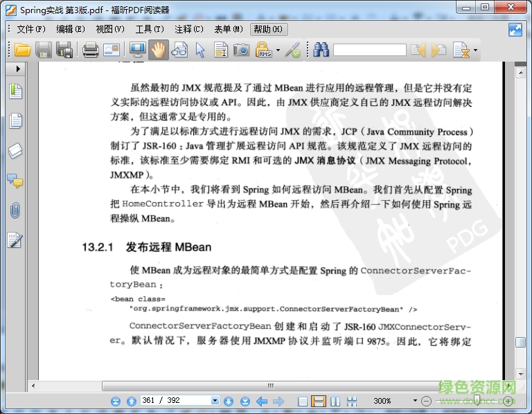
Task: Click the RMS lock icon
Action: coord(264,50)
